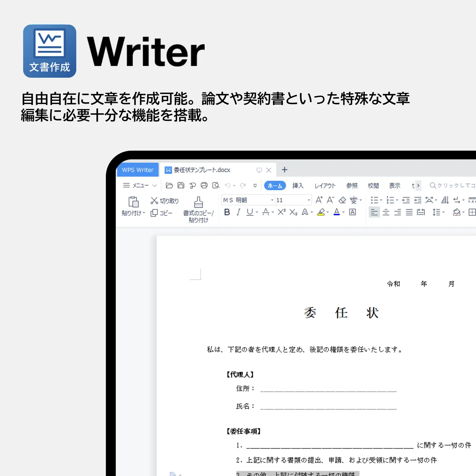Open the 校閲 ribbon tab

[x=373, y=186]
